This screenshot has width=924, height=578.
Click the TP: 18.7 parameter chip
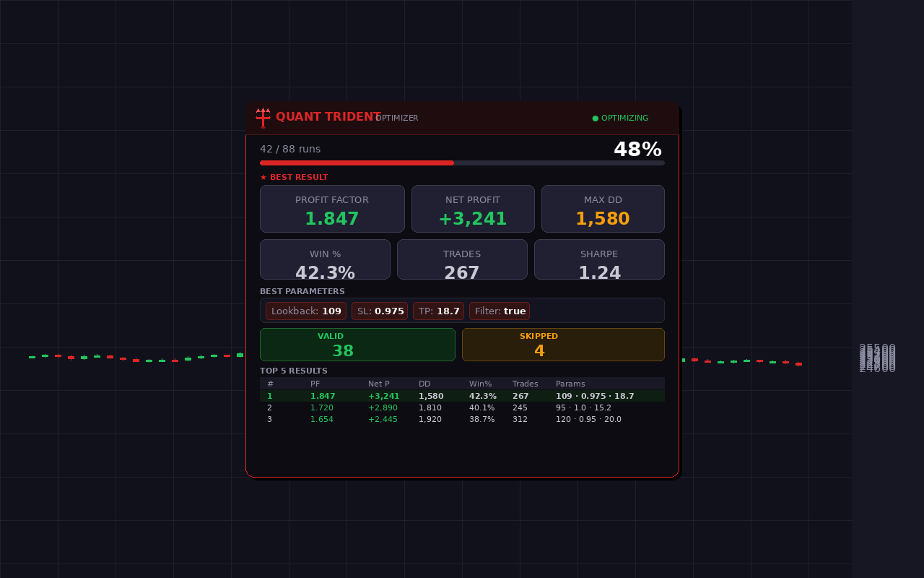[439, 311]
